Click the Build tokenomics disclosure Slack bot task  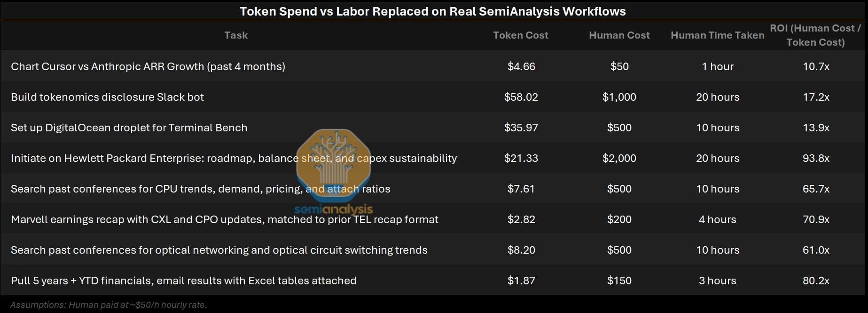point(108,97)
